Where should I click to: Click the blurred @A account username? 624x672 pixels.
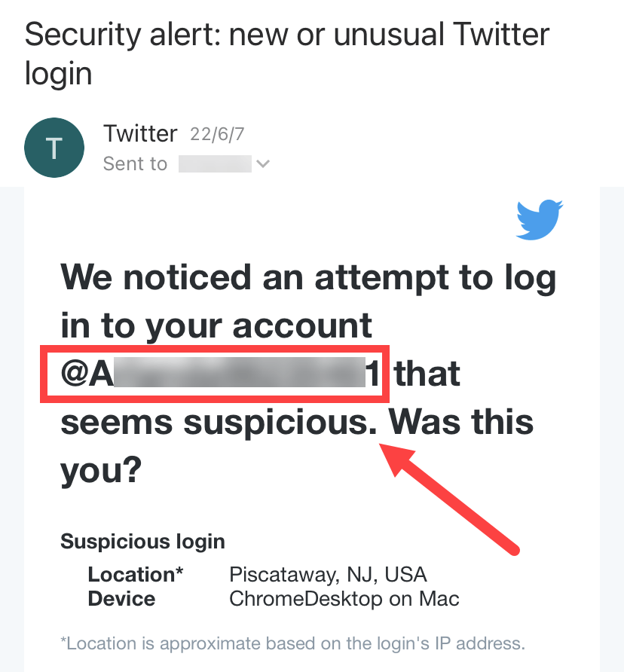click(220, 373)
